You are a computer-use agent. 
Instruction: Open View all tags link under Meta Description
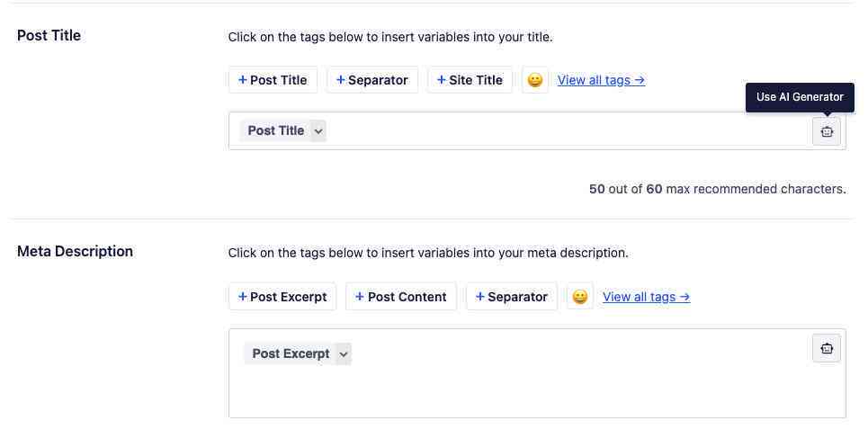(646, 297)
